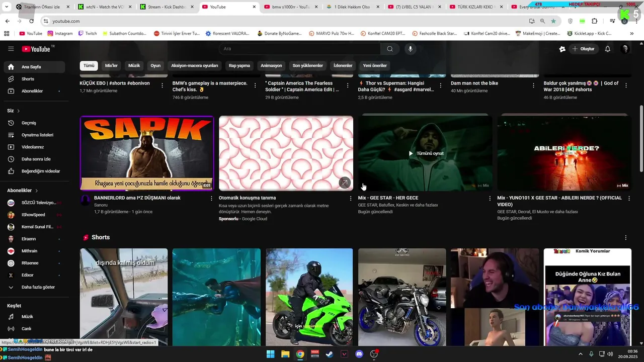Select Aksiyon-macera oyunları filter chip
Screen dimensions: 644x362
195,65
